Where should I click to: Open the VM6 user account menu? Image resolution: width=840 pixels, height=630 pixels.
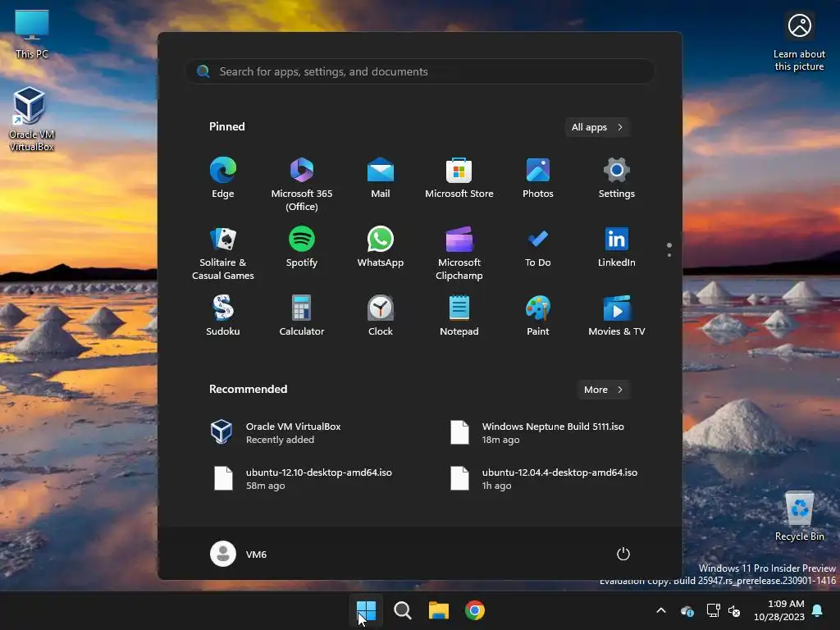239,554
